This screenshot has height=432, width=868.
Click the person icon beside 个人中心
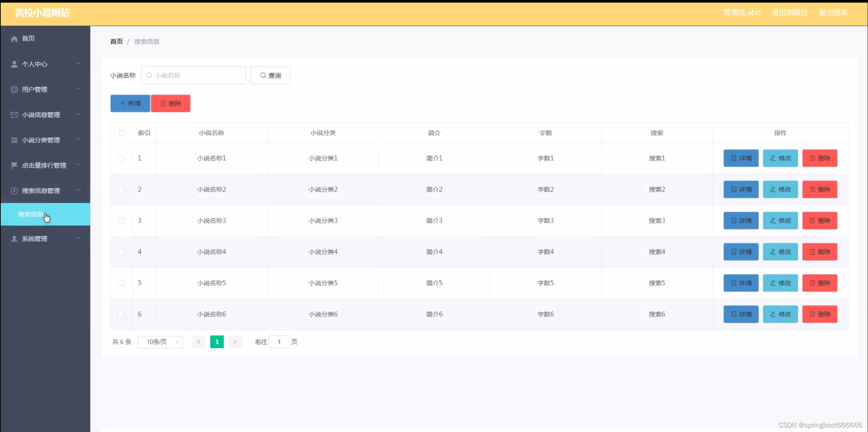click(x=14, y=64)
